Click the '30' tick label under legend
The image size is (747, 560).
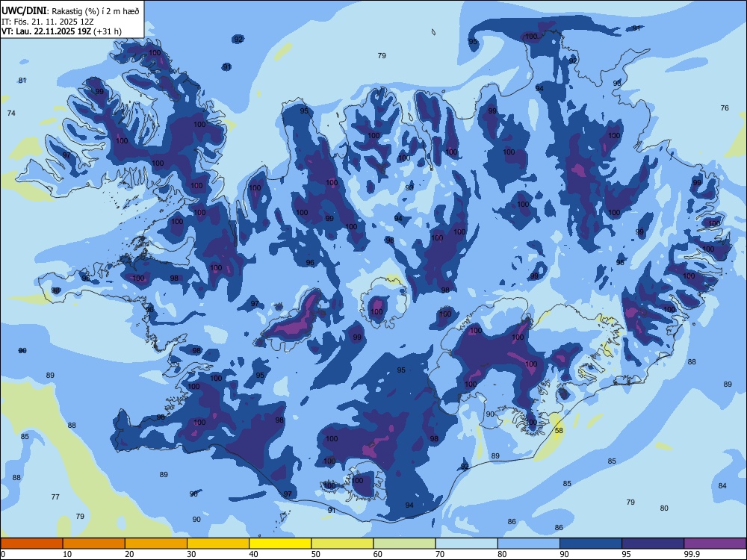pos(191,554)
